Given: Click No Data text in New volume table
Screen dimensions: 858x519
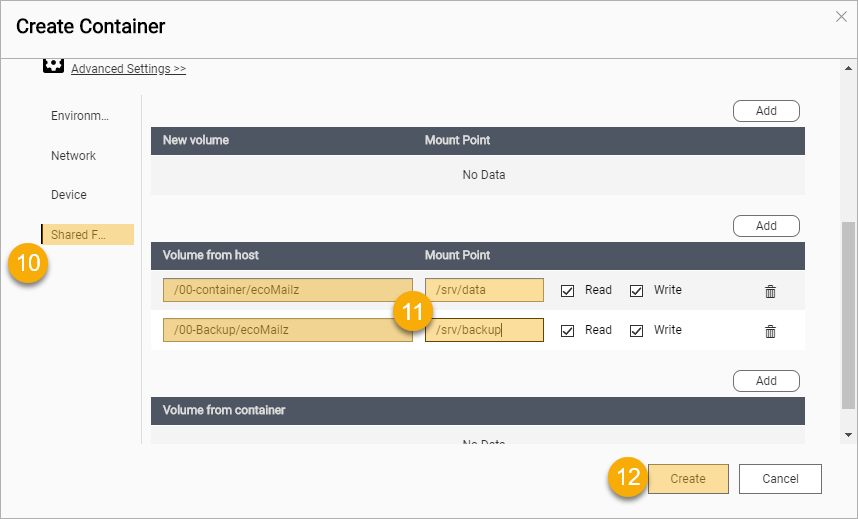Looking at the screenshot, I should (484, 175).
